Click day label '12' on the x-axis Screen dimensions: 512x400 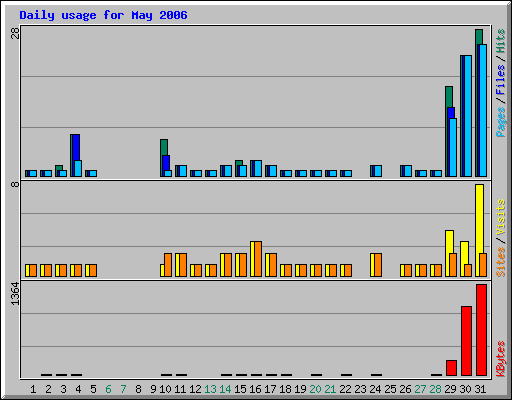[195, 389]
